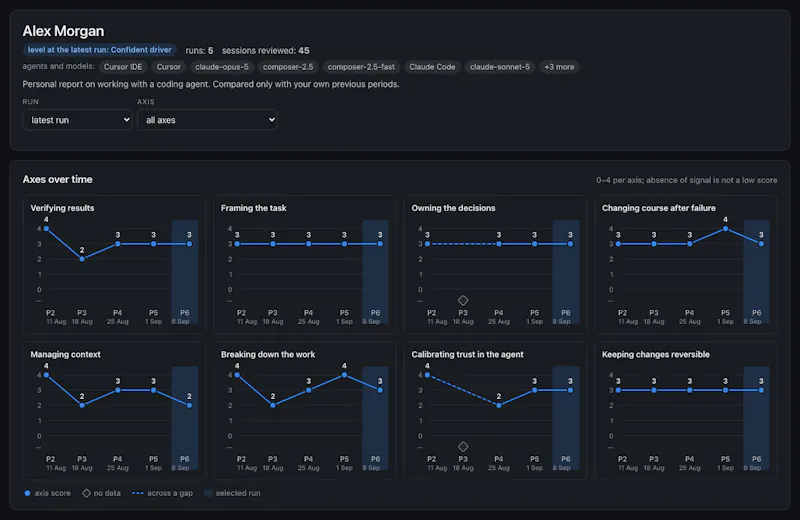Click the Managing context chart title

65,354
